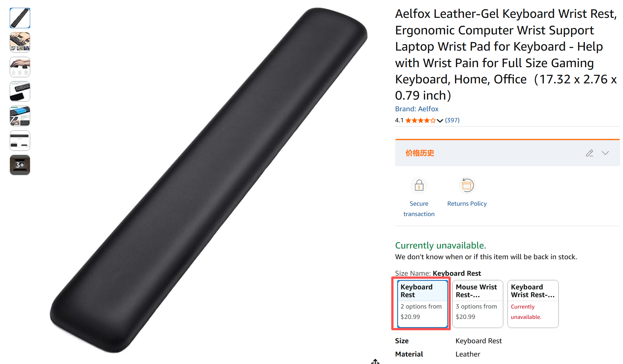Select the first wrist rest thumbnail
Image resolution: width=623 pixels, height=364 pixels.
pos(20,18)
